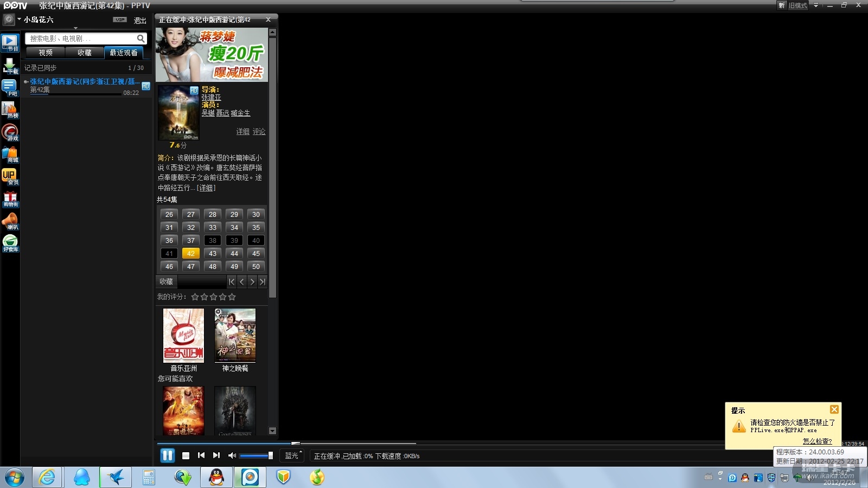Viewport: 868px width, 488px height.
Task: Open the 评论 comments link
Action: pyautogui.click(x=259, y=132)
